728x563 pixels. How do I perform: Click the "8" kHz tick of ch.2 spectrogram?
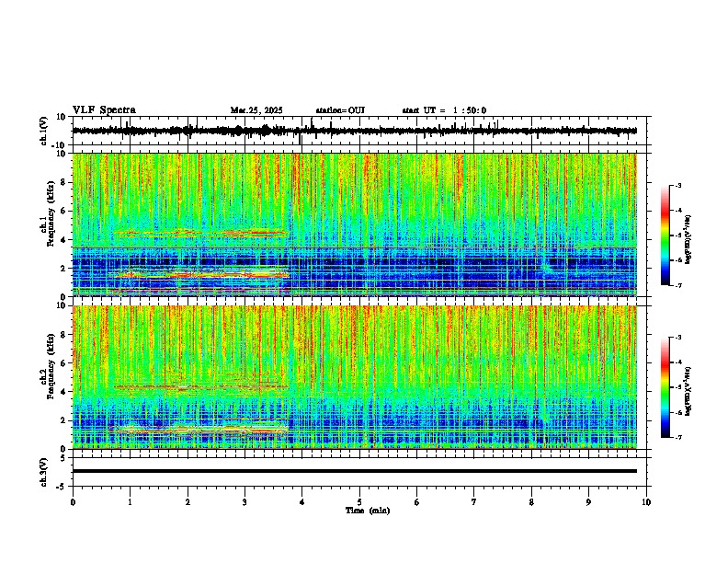(x=63, y=335)
